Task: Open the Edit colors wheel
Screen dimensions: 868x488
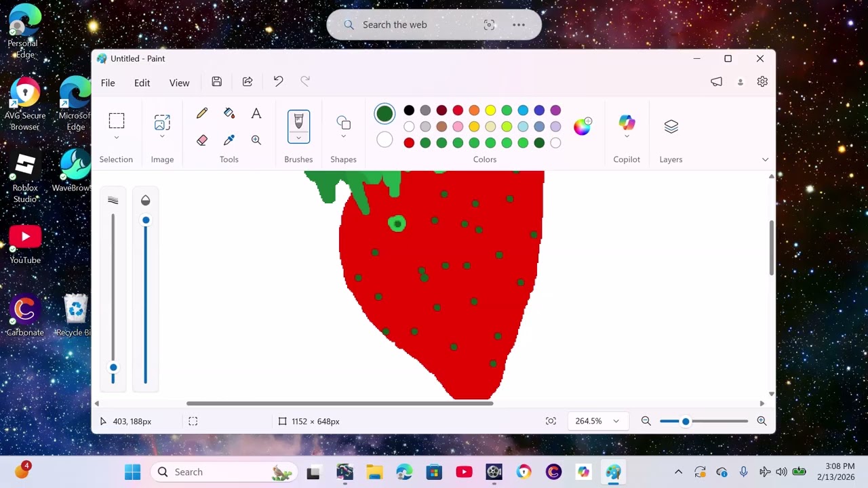Action: [x=583, y=126]
